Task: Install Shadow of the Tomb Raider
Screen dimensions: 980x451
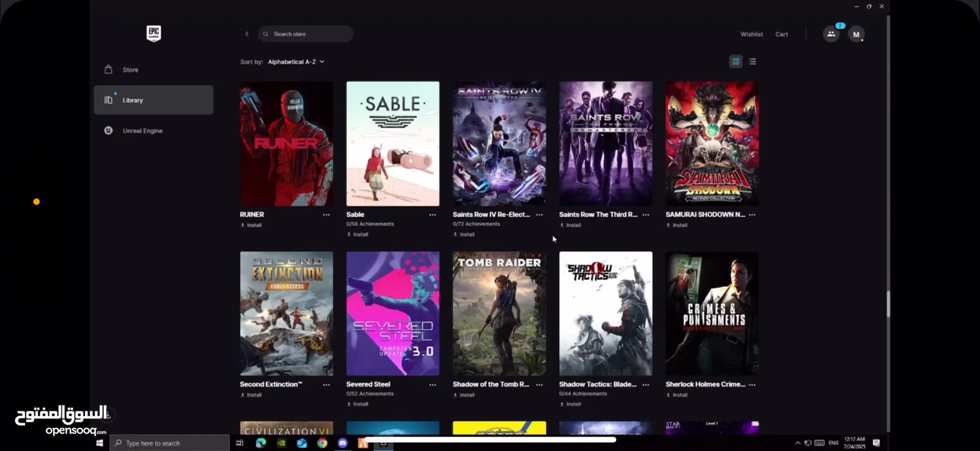Action: pos(464,395)
